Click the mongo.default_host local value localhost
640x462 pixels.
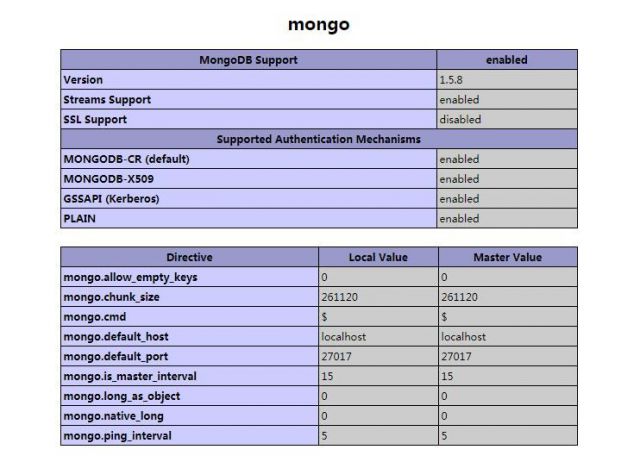coord(344,337)
